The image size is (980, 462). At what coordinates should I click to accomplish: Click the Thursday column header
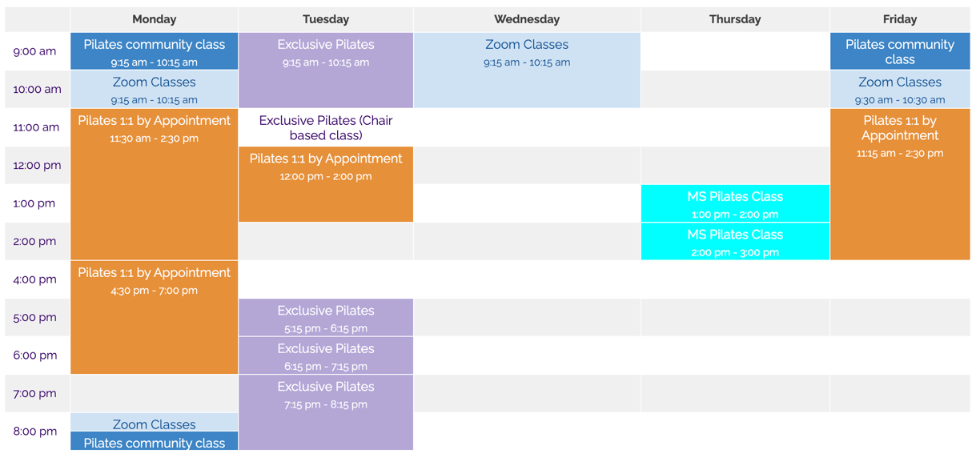(x=735, y=19)
